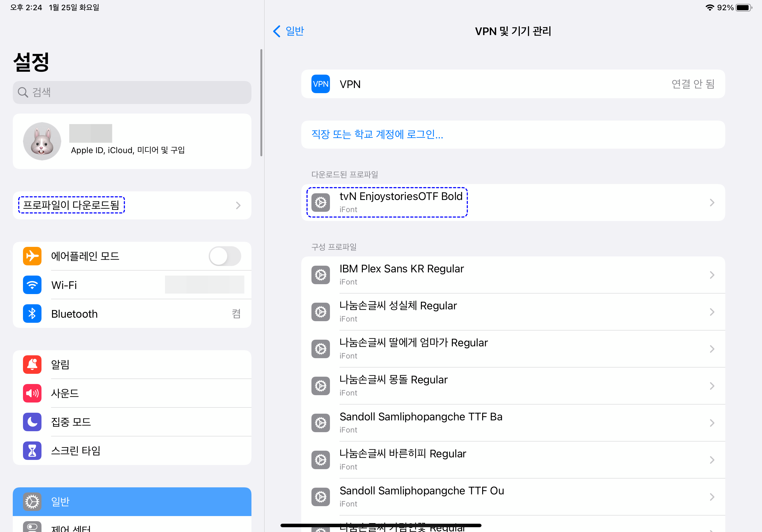The width and height of the screenshot is (762, 532).
Task: Open chevron for 나눔손글씨 성실체 Regular
Action: coord(712,312)
